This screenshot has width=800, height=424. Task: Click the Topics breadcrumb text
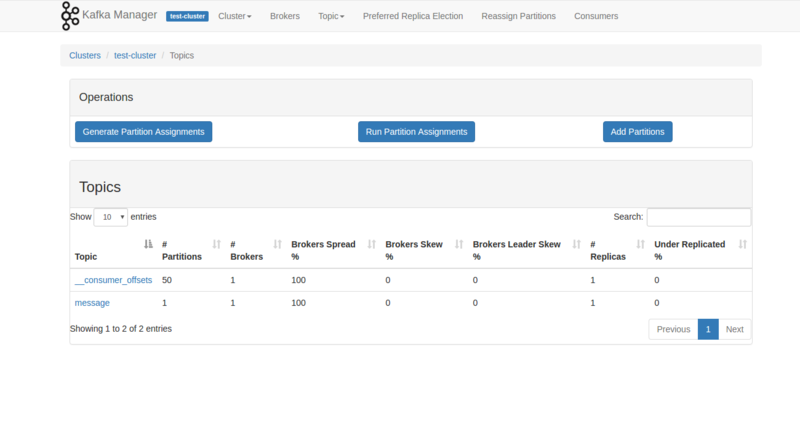pyautogui.click(x=182, y=55)
